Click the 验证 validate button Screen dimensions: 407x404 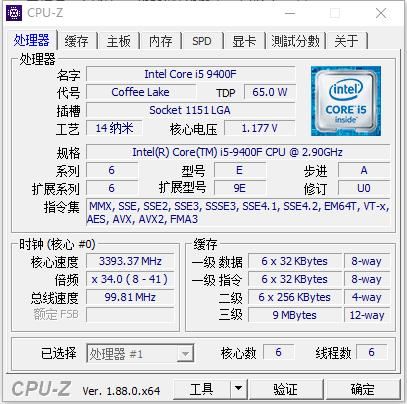coord(285,389)
